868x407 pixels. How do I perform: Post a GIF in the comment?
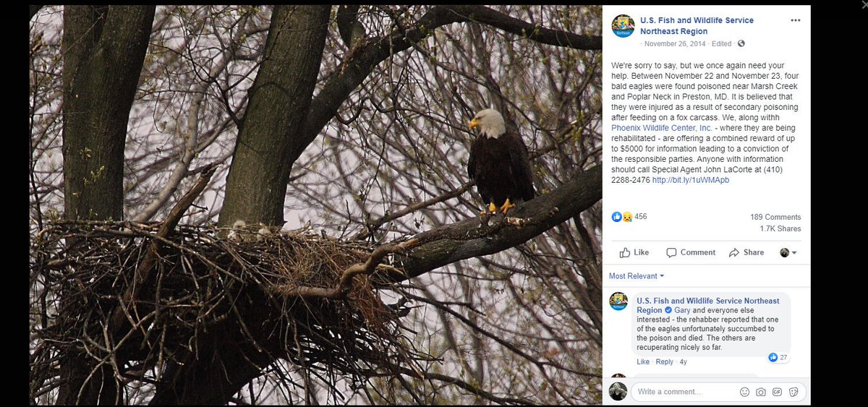[x=778, y=392]
